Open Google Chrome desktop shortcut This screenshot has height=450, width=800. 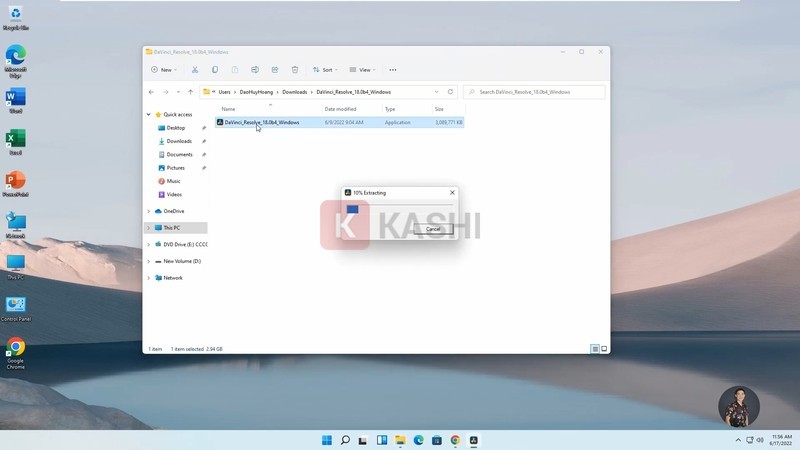(15, 353)
